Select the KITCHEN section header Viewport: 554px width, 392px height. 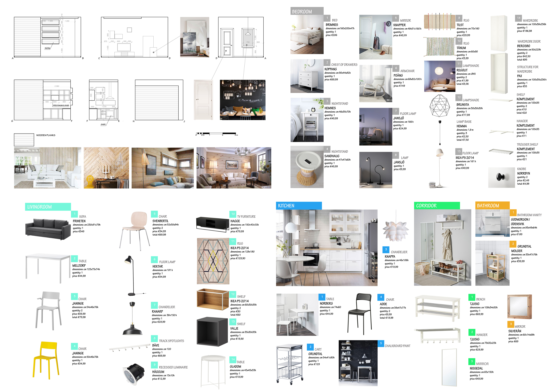click(298, 205)
